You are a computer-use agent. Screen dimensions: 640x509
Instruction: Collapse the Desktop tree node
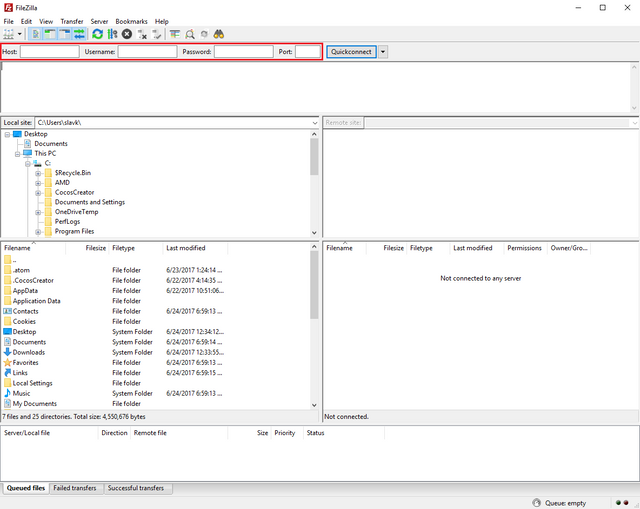7,134
